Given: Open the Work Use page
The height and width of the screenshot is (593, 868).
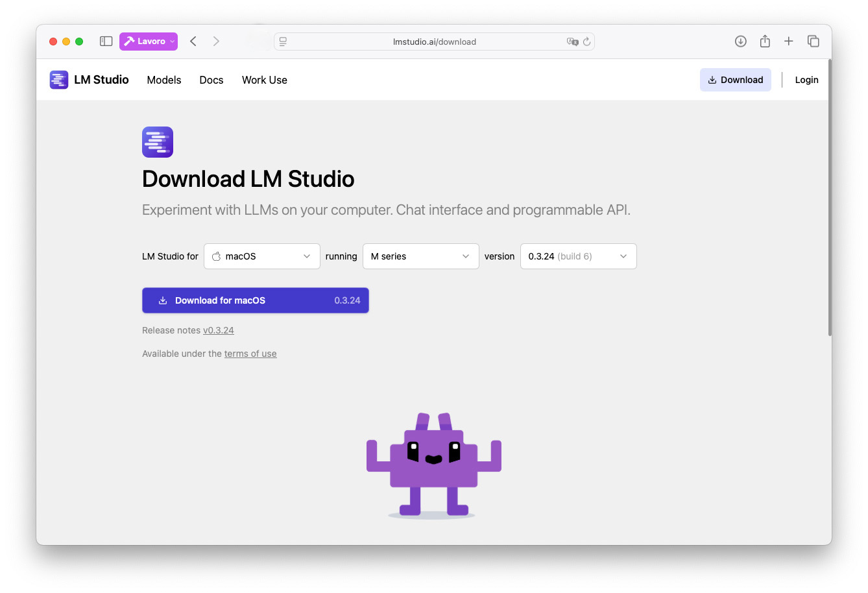Looking at the screenshot, I should click(265, 80).
